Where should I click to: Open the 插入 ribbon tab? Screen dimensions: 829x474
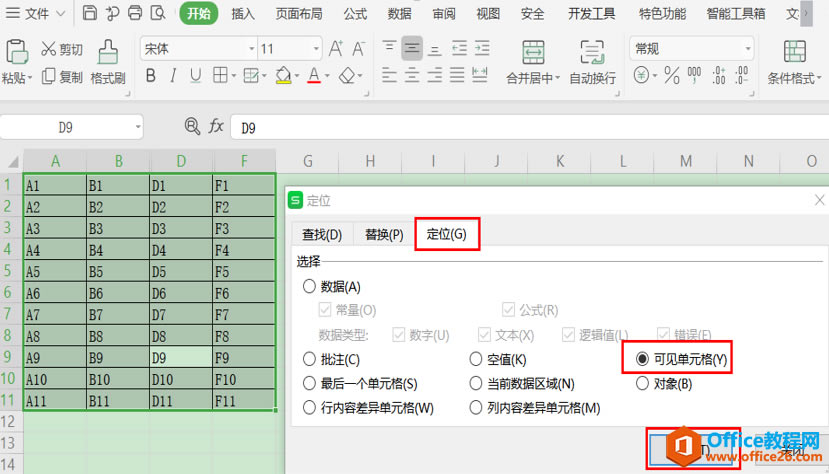pos(243,14)
